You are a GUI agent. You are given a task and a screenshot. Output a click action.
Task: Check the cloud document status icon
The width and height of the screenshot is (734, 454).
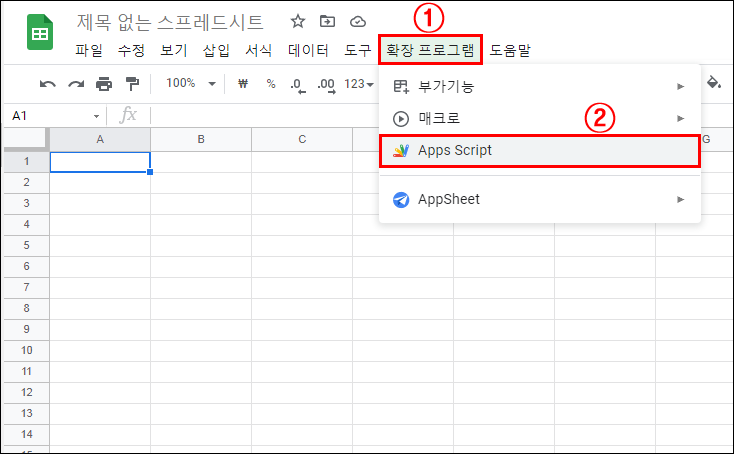[x=357, y=21]
